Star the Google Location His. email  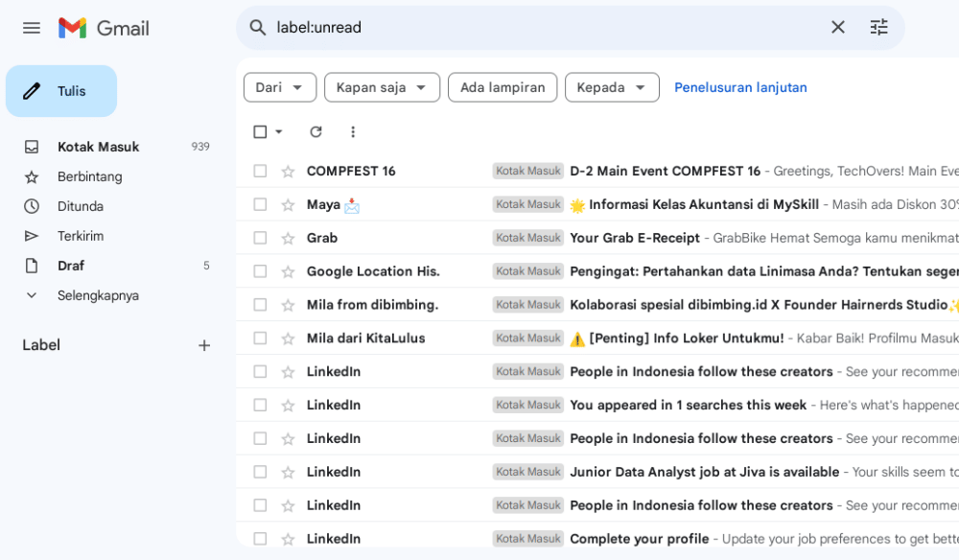(x=288, y=271)
